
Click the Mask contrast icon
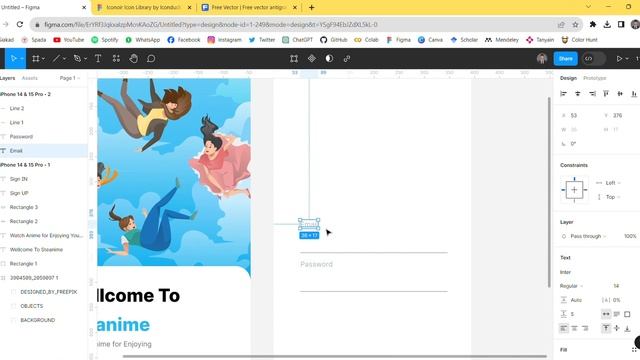click(329, 59)
